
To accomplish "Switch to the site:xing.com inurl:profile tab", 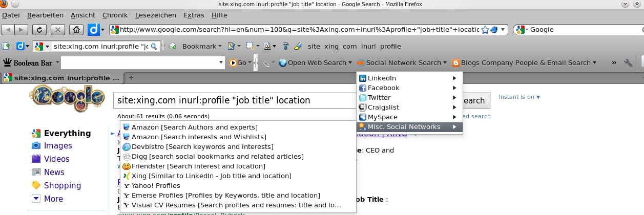I will pos(62,78).
